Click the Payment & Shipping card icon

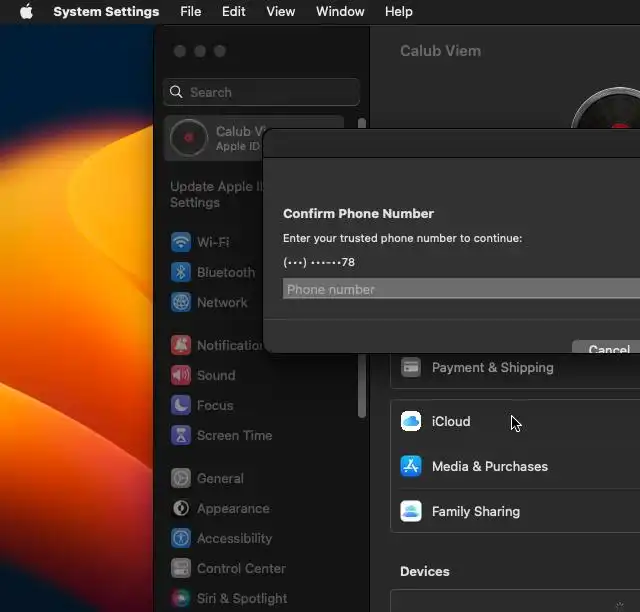411,367
